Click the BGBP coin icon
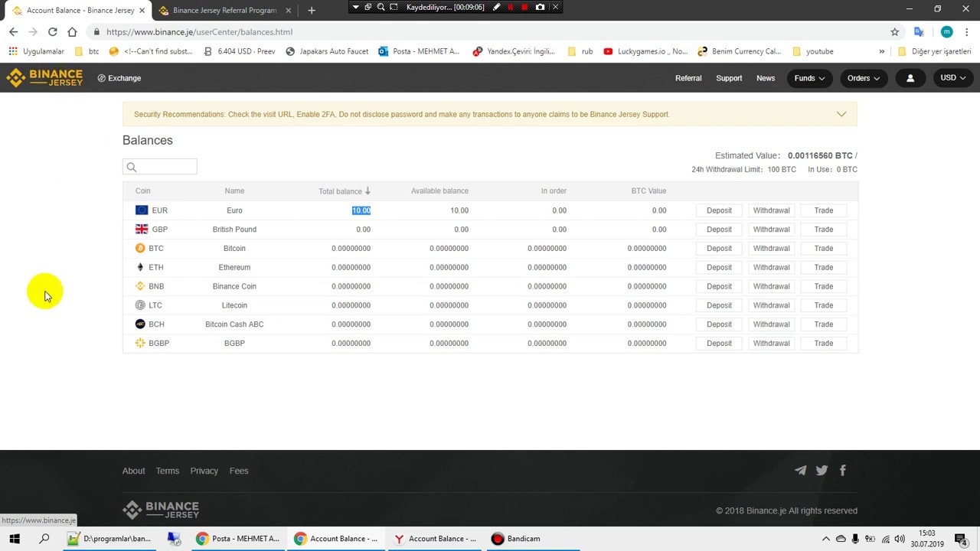 [140, 344]
